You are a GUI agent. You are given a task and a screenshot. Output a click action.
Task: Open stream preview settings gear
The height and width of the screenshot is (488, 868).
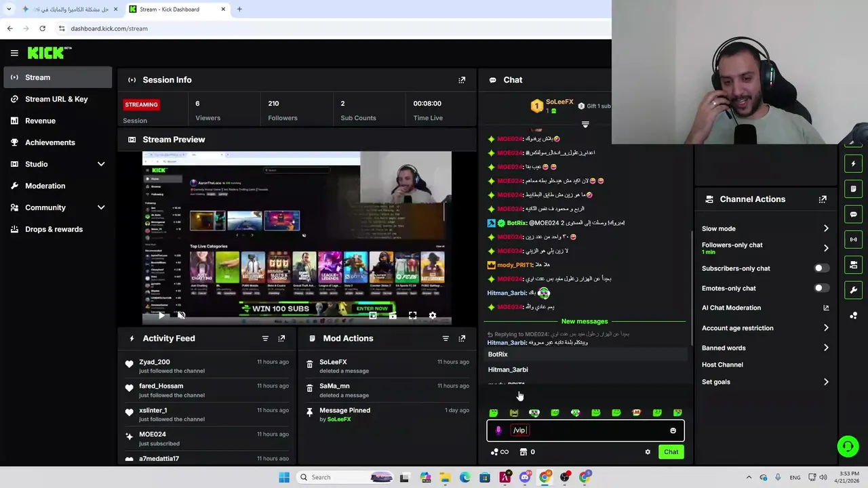coord(433,315)
